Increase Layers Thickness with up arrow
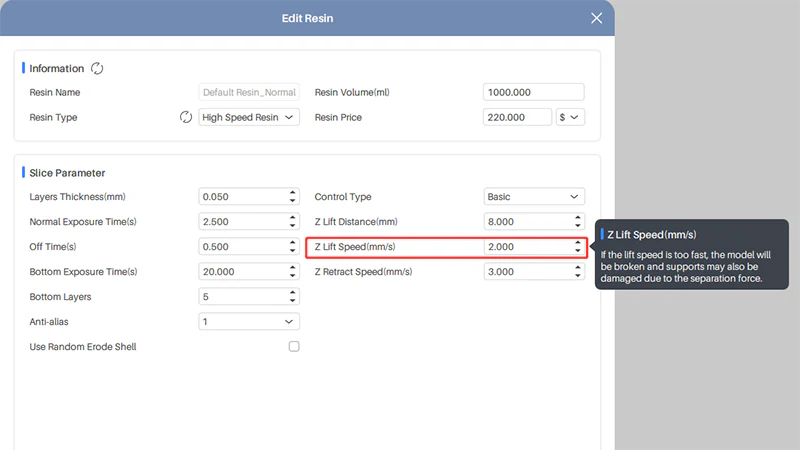The height and width of the screenshot is (450, 800). 292,193
